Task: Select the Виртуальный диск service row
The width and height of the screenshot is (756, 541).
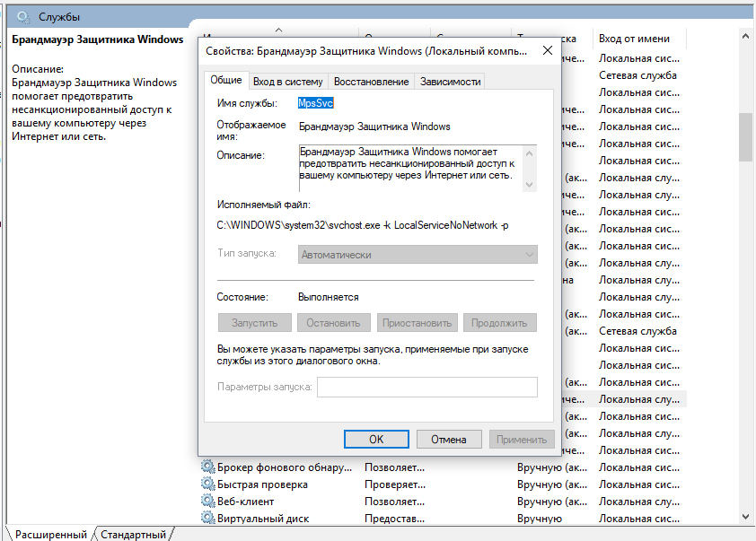Action: click(x=443, y=519)
